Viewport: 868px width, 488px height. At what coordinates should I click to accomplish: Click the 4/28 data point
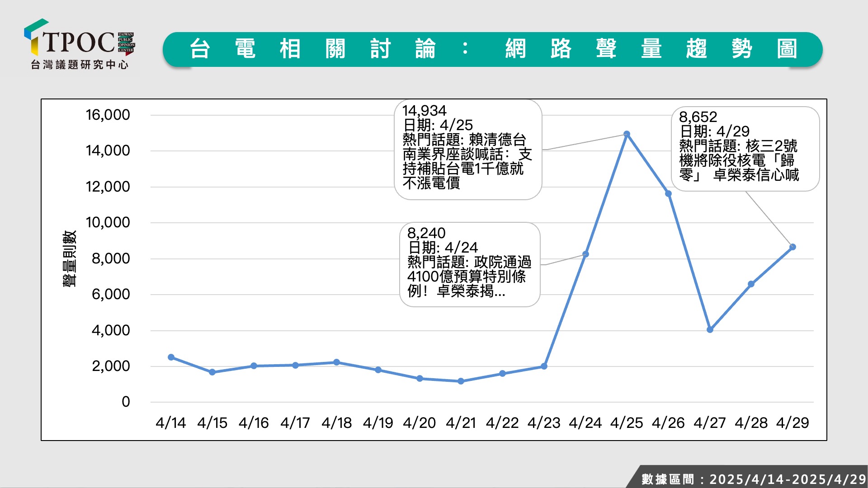click(751, 284)
